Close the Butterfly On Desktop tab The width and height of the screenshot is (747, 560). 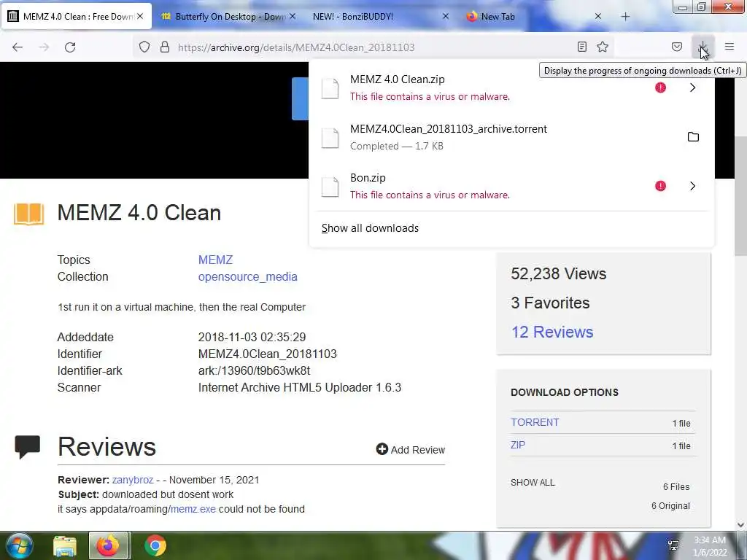293,16
